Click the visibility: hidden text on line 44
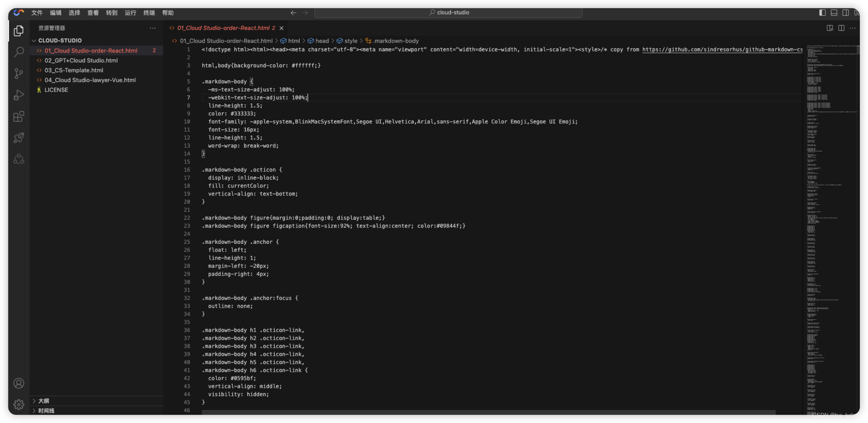Viewport: 868px width, 423px height. 238,394
